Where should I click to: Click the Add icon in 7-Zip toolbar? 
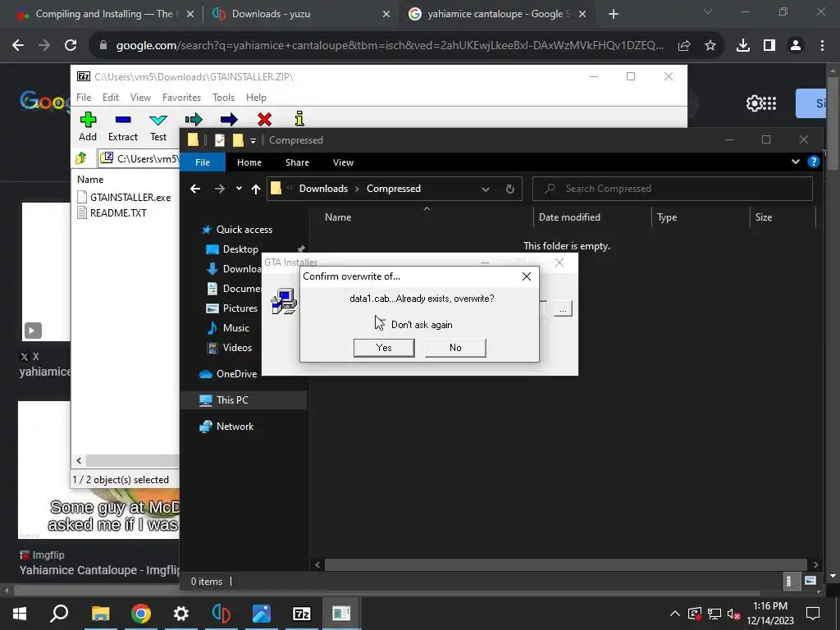[88, 119]
